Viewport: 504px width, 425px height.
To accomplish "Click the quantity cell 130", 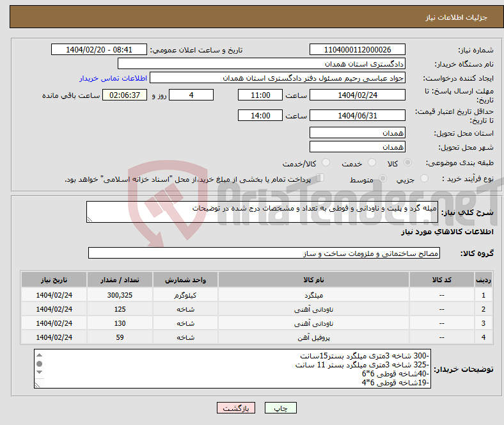I will (x=120, y=323).
